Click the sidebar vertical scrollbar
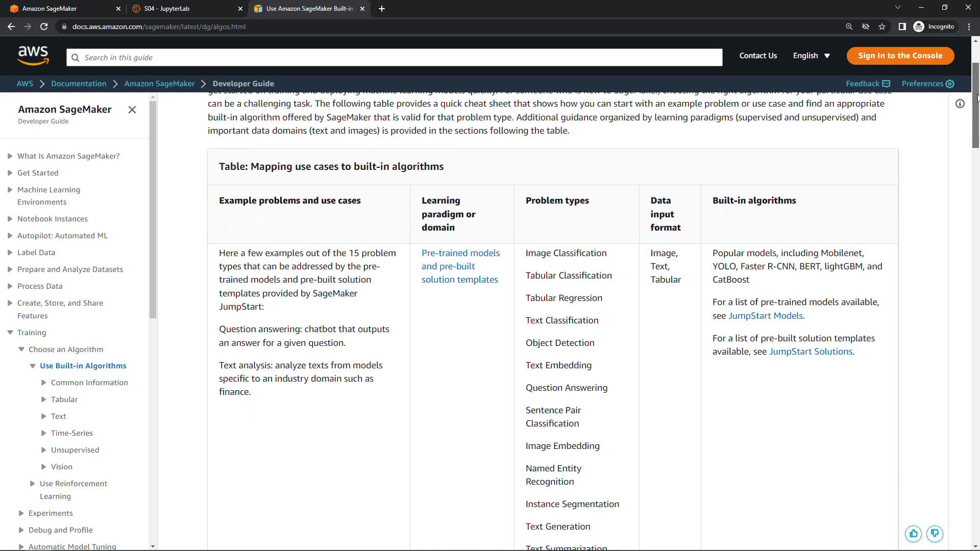Viewport: 980px width, 551px height. point(153,209)
